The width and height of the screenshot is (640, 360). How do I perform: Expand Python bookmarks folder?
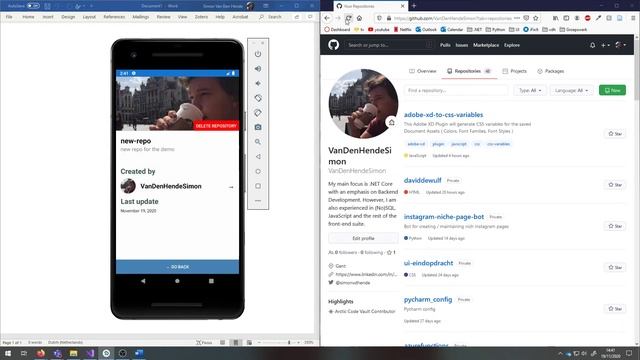coord(495,29)
